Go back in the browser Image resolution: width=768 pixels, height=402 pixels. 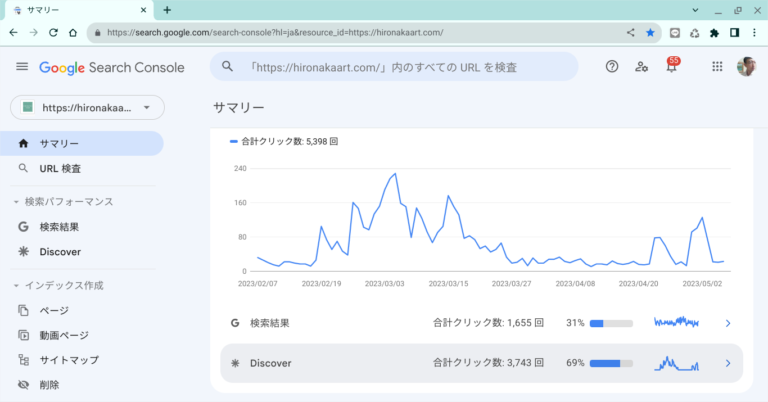pos(14,33)
